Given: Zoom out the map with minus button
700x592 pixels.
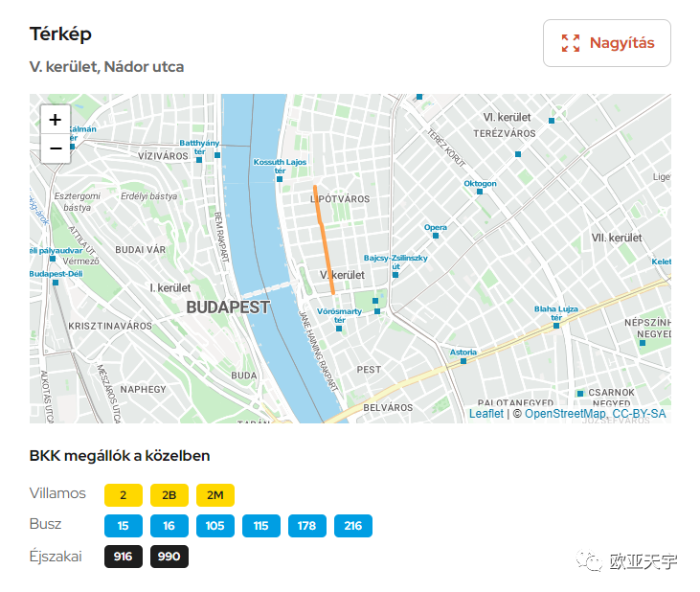Looking at the screenshot, I should point(56,148).
